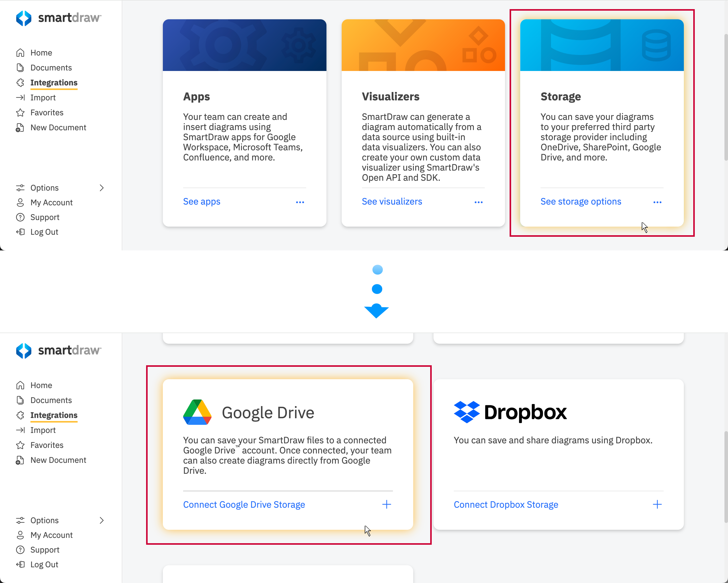This screenshot has height=583, width=728.
Task: Click Options sliders icon on the Google Drive screen
Action: point(20,520)
